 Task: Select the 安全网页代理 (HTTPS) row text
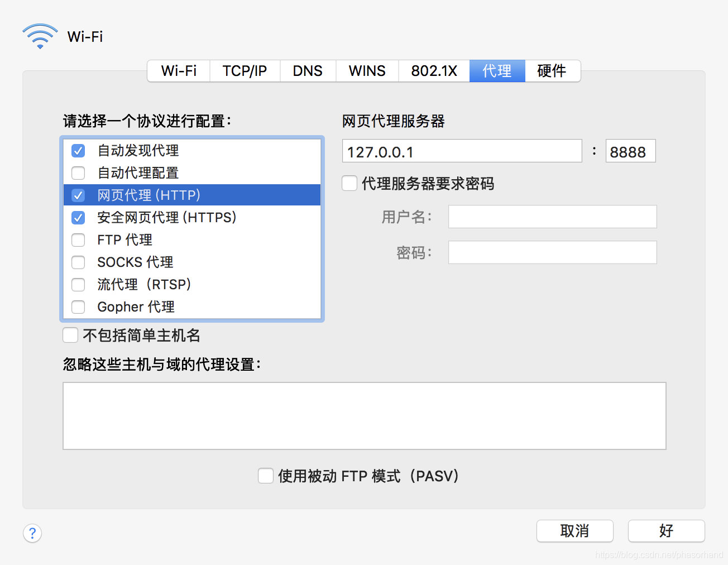coord(167,218)
